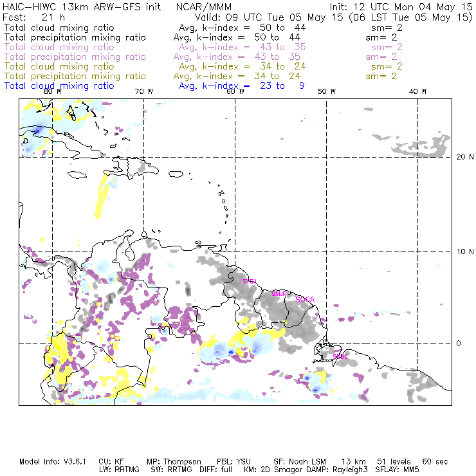Image resolution: width=476 pixels, height=476 pixels.
Task: Click the '10 N' latitude label
Action: [465, 252]
